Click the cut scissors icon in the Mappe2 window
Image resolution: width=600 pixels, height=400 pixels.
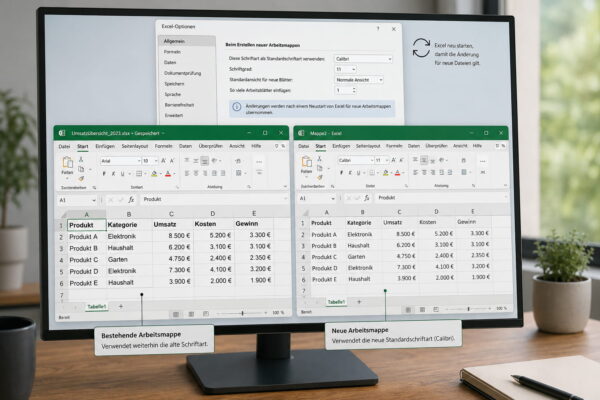tap(320, 158)
